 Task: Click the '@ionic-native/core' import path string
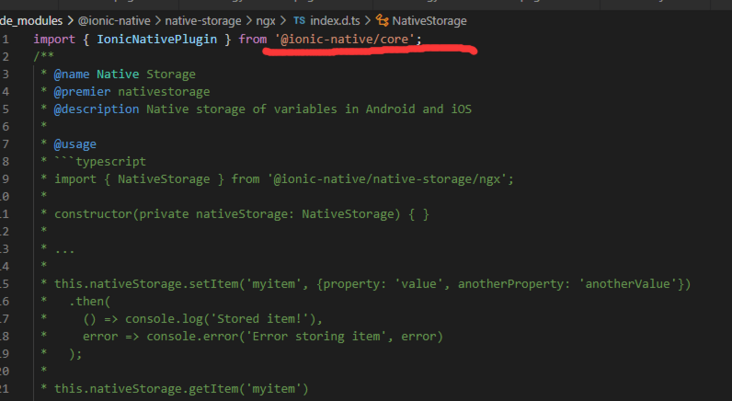coord(345,39)
